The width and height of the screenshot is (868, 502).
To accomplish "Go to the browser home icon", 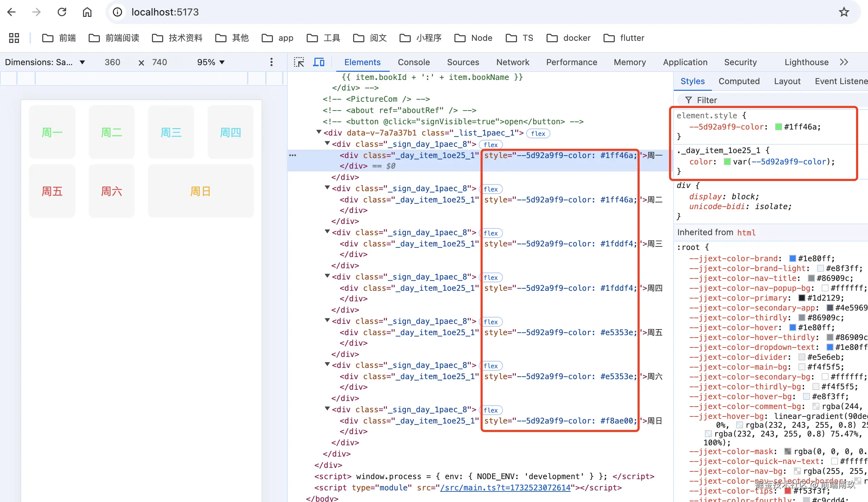I will 87,12.
